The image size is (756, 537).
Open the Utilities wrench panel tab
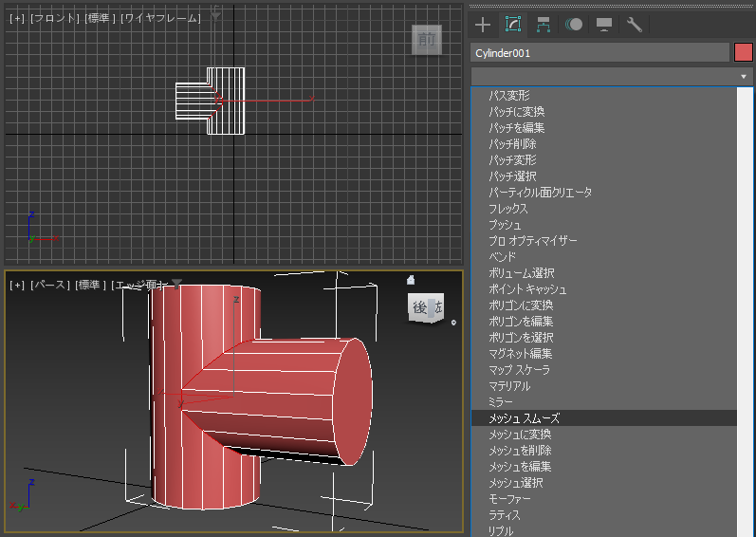click(635, 25)
